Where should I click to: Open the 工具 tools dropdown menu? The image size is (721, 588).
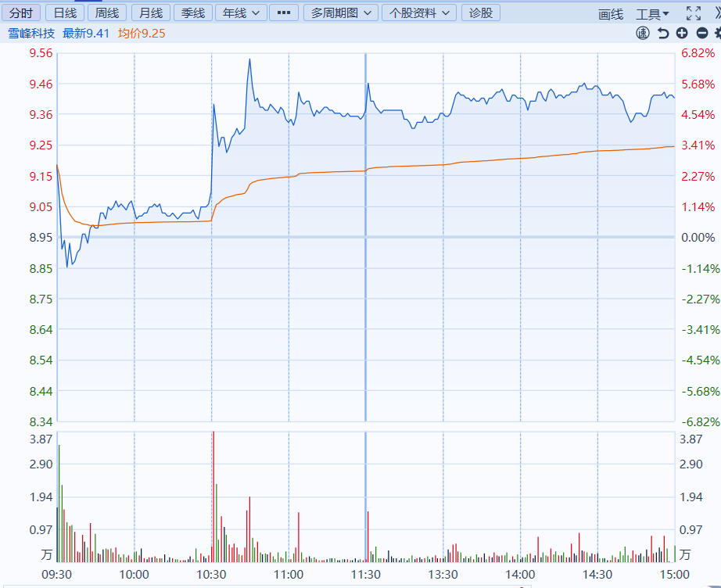pyautogui.click(x=652, y=14)
